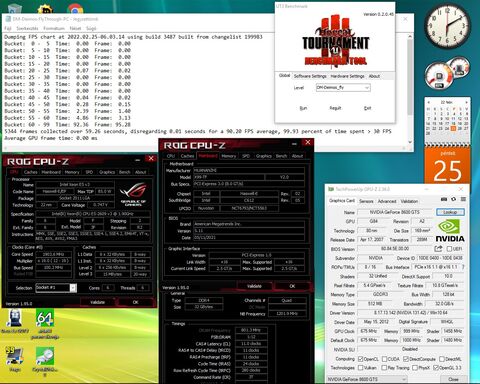
Task: Click the Notepad icon in the title bar
Action: coord(8,19)
